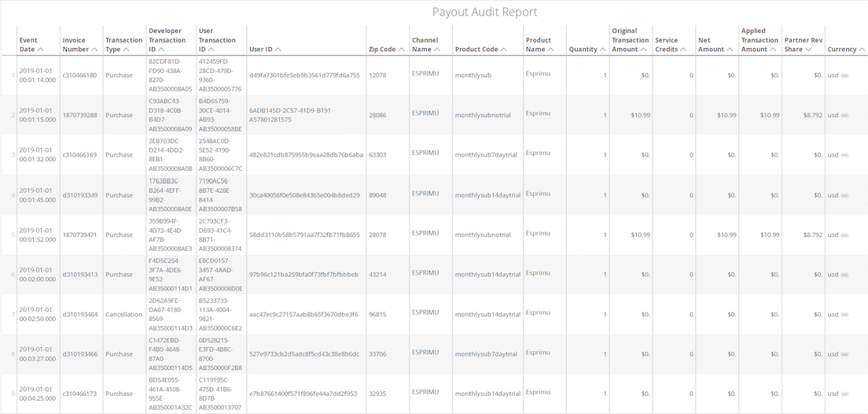The image size is (868, 414).
Task: Click the Net Amount header sort chevron
Action: pos(730,50)
